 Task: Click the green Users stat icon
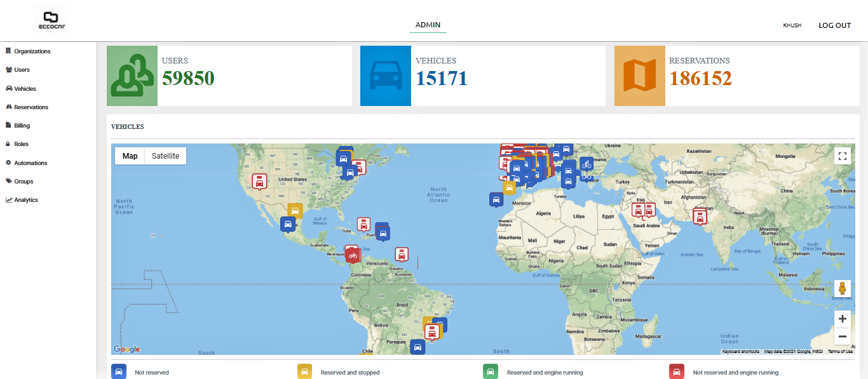132,76
